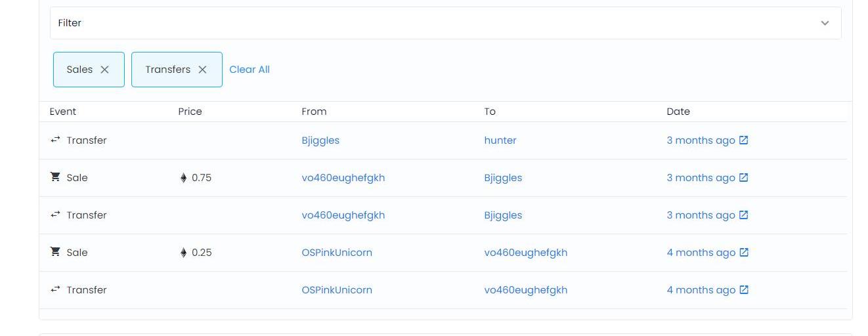
Task: Open '3 months ago' date link for 0.75 sale
Action: pos(701,178)
